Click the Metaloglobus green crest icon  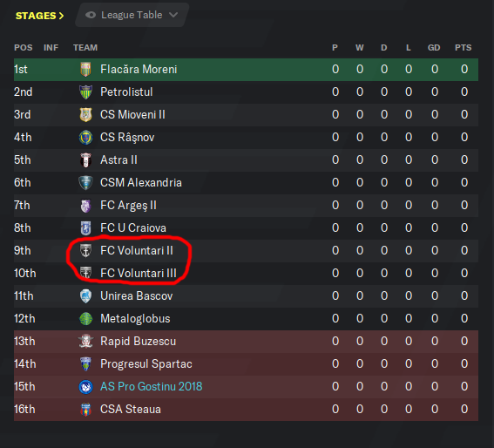(85, 319)
